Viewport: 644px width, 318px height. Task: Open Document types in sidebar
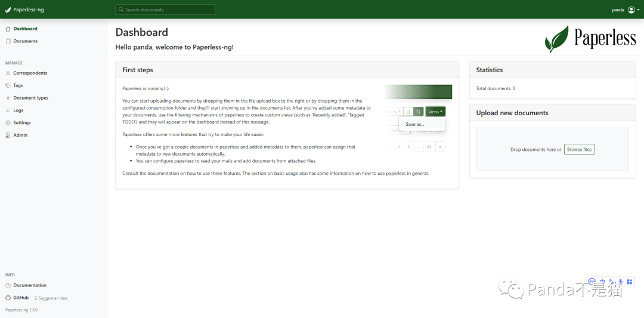point(27,98)
